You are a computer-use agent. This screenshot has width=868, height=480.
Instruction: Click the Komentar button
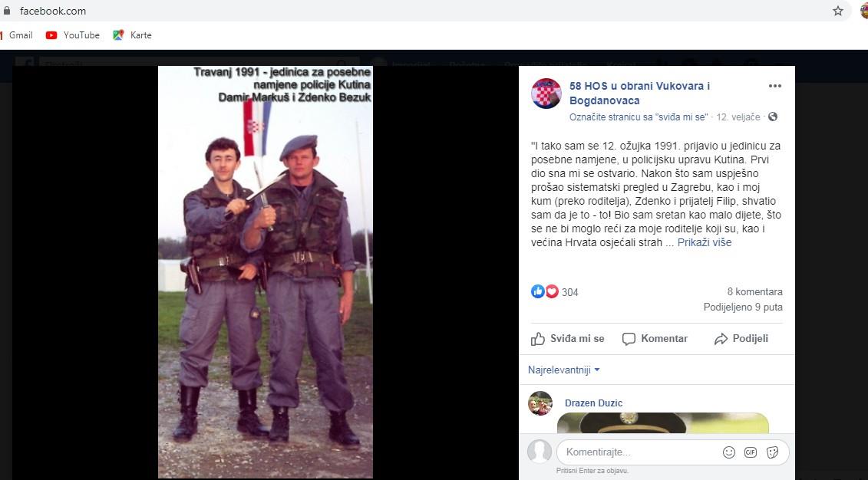[655, 339]
